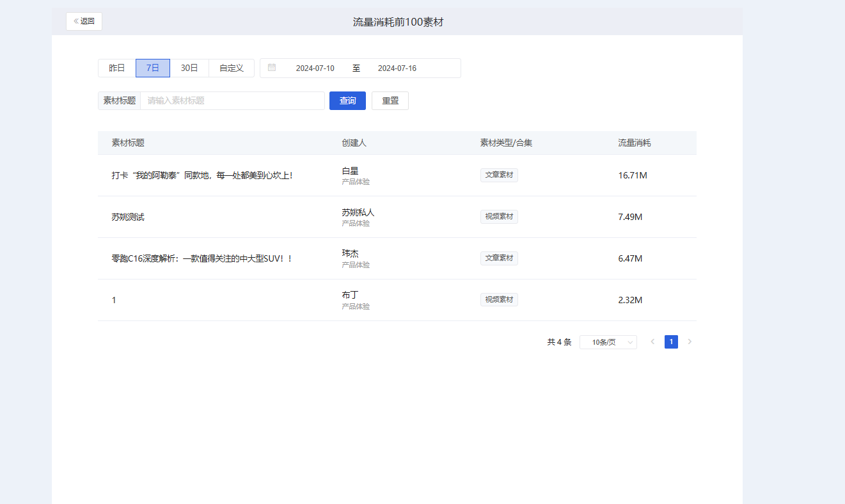845x504 pixels.
Task: Go to previous page arrow
Action: tap(652, 342)
